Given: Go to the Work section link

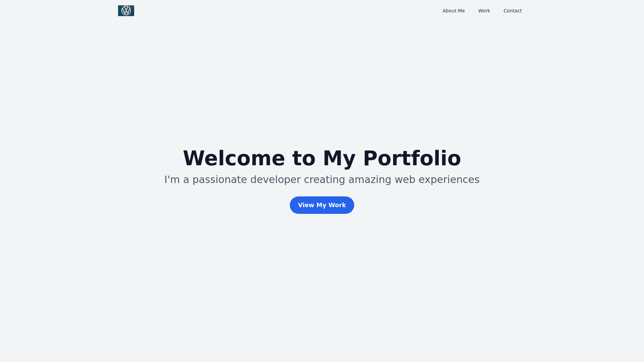Looking at the screenshot, I should coord(484,11).
